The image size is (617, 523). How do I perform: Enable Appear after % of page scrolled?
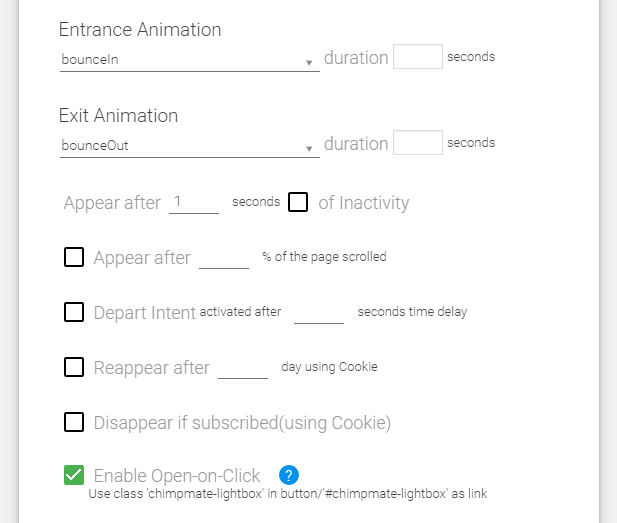[x=74, y=257]
